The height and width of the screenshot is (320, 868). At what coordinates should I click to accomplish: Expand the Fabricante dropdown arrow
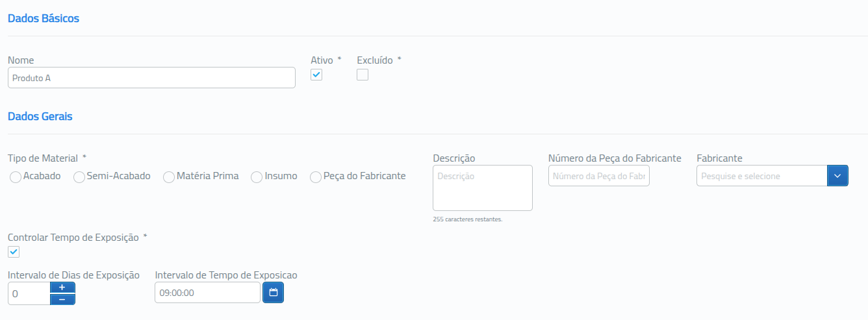(x=837, y=176)
